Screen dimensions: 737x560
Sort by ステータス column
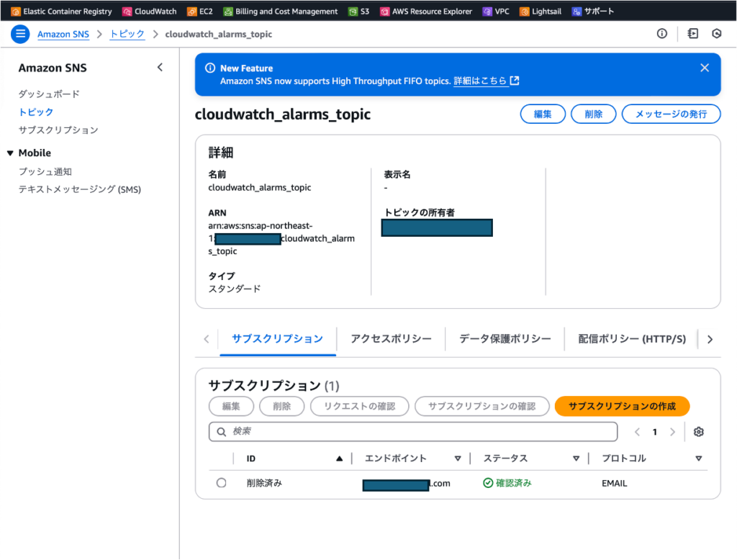click(x=577, y=459)
